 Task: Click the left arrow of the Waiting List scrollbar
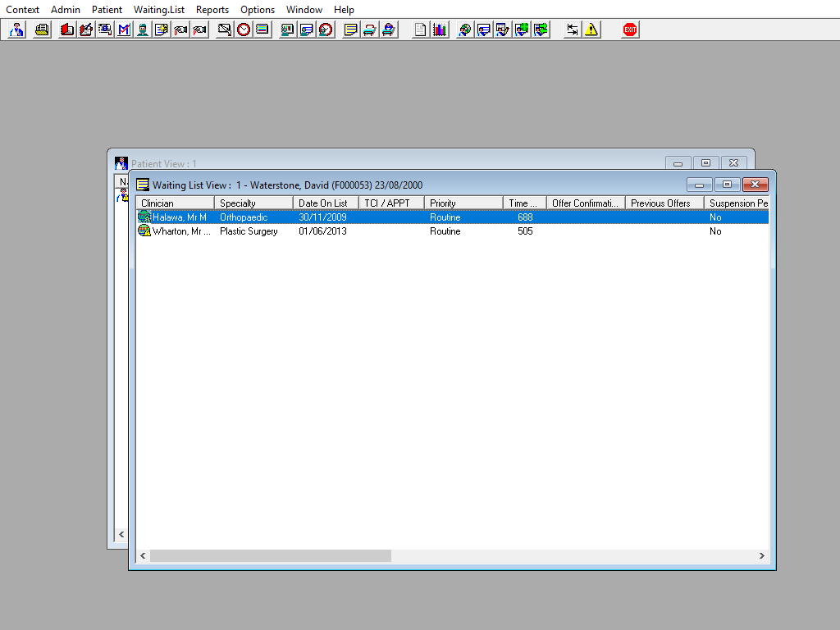143,555
